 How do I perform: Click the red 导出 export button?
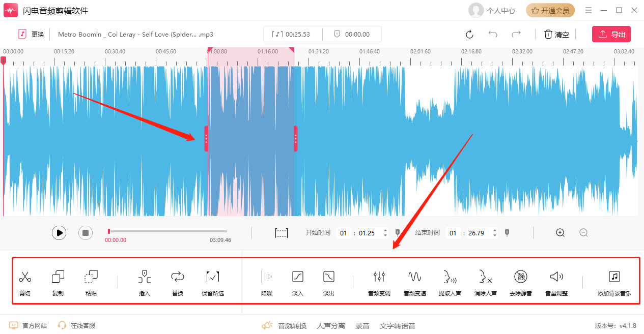tap(611, 35)
